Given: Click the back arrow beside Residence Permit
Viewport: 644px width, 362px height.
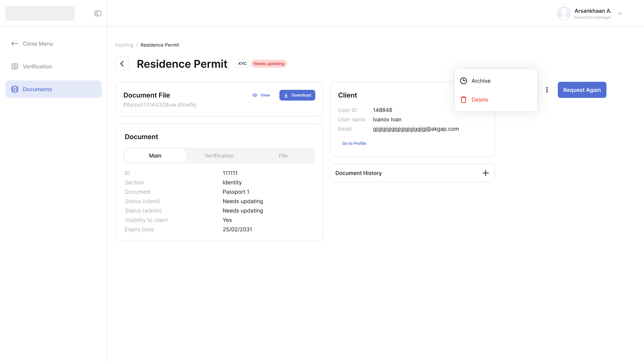Looking at the screenshot, I should [122, 64].
